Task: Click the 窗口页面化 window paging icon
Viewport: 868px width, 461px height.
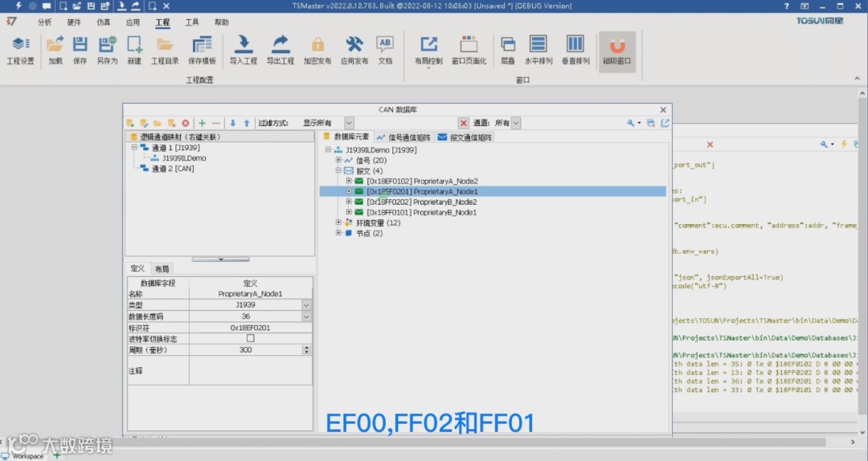Action: [x=469, y=51]
